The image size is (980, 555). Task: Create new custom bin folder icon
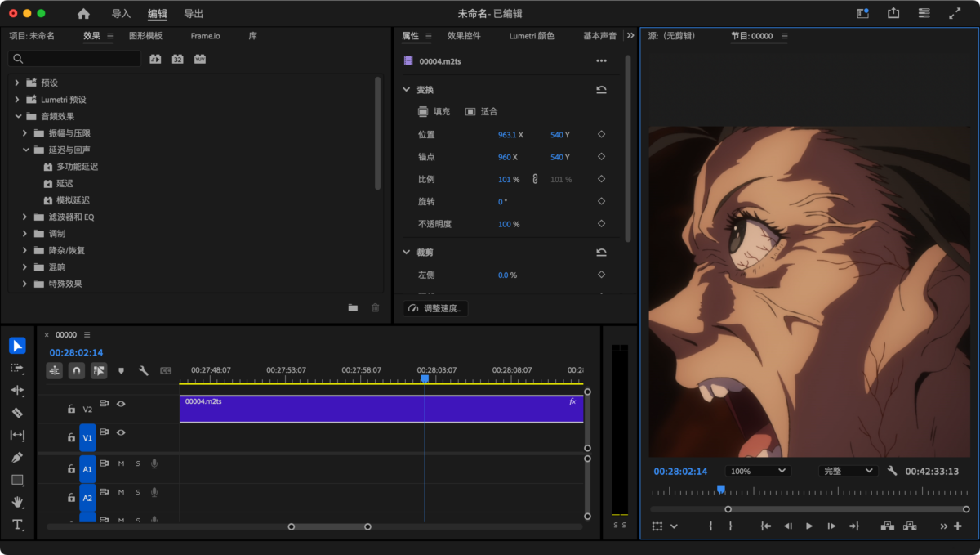pyautogui.click(x=353, y=307)
